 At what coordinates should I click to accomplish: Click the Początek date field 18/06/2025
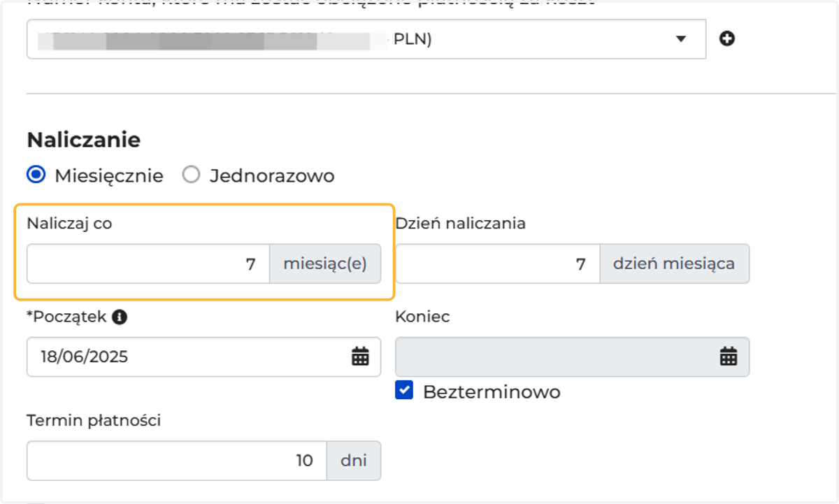coord(204,357)
